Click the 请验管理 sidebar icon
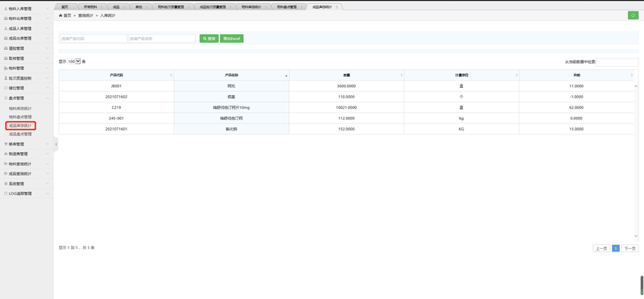The width and height of the screenshot is (644, 299). click(6, 48)
